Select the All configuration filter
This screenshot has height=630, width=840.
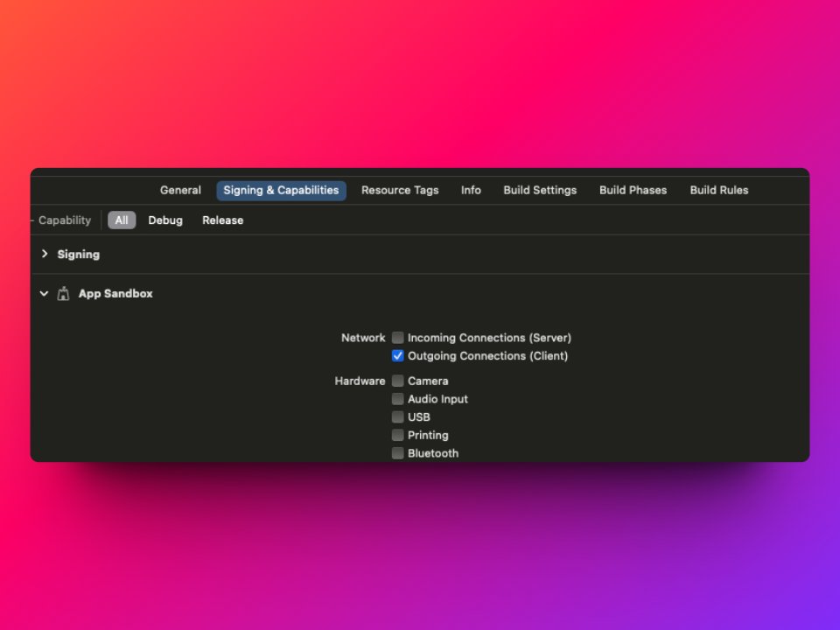point(122,220)
